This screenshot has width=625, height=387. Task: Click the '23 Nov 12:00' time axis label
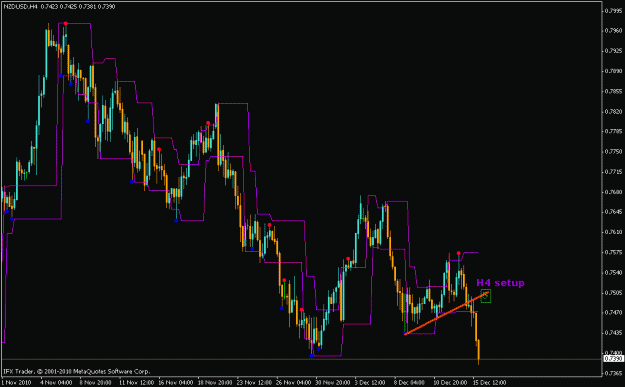pos(254,383)
